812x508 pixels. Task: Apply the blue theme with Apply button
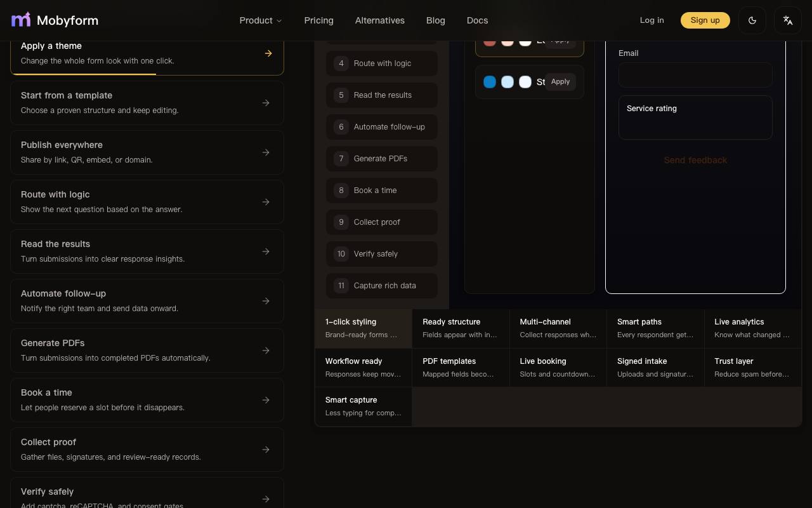[x=560, y=81]
